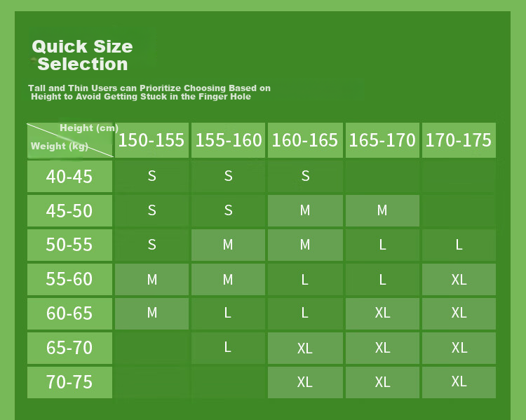
Task: Select the 50-55 weight row label
Action: coord(69,245)
